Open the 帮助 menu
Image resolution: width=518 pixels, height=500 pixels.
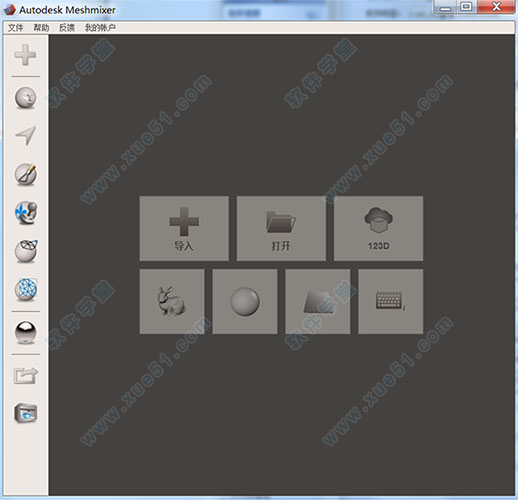coord(41,28)
